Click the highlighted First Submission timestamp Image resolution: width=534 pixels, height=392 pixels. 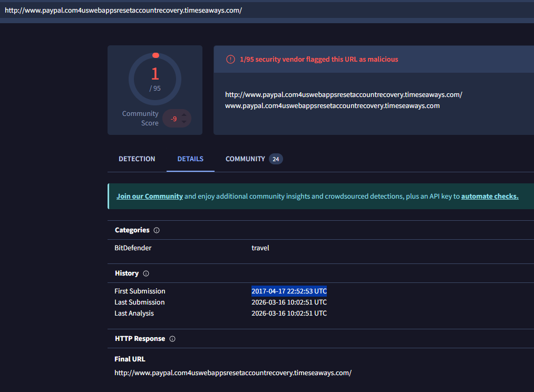289,291
